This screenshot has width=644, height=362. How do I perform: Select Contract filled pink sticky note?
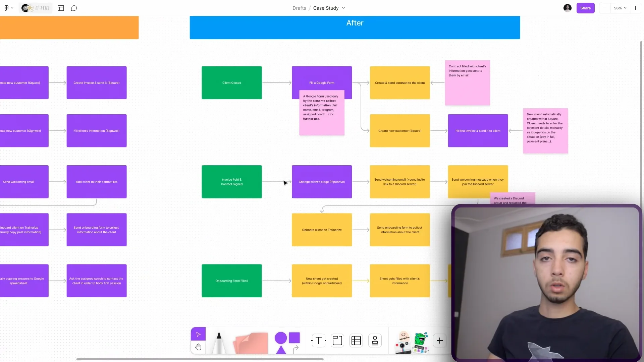pos(467,83)
